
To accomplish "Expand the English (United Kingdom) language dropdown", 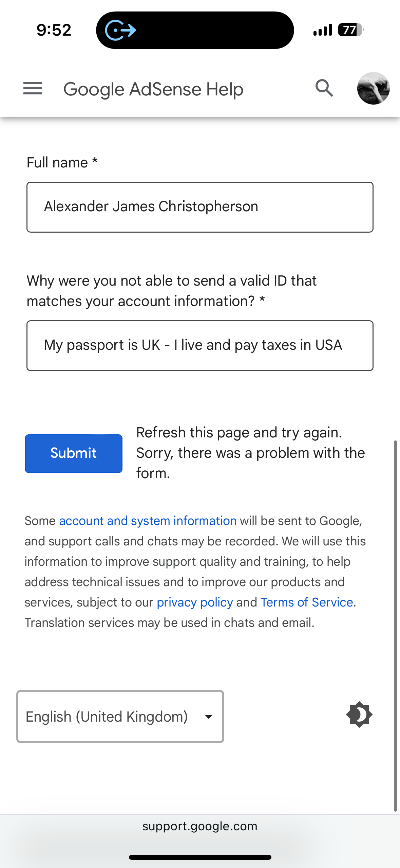I will click(x=120, y=717).
